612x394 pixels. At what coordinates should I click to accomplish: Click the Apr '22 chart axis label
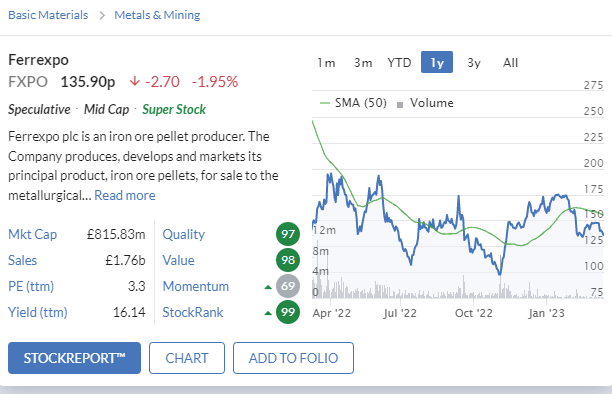[332, 313]
